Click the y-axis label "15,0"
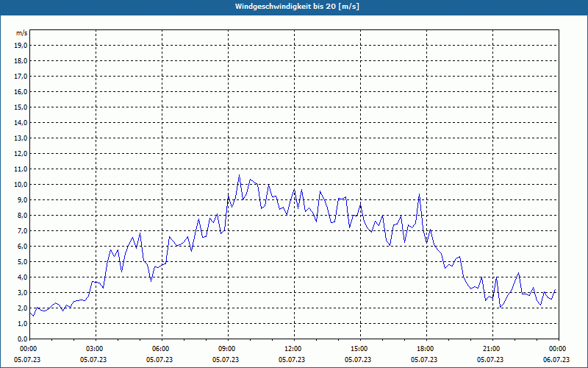 [21, 107]
